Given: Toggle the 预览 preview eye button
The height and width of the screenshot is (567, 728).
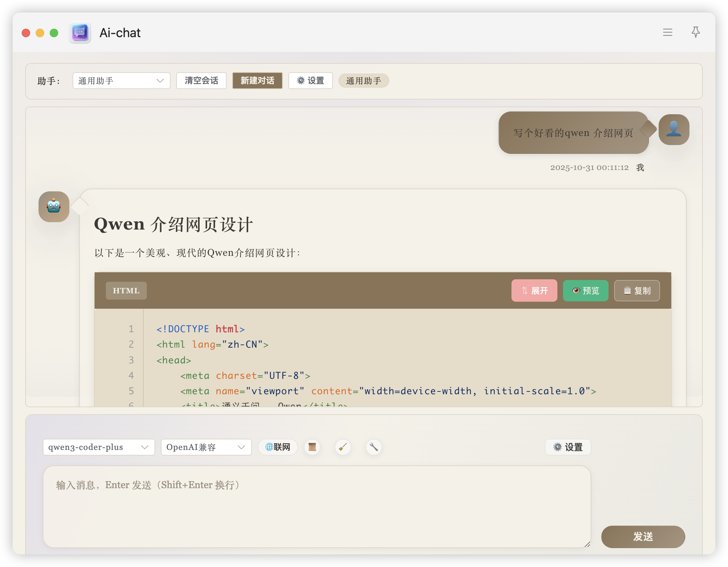Looking at the screenshot, I should coord(585,291).
